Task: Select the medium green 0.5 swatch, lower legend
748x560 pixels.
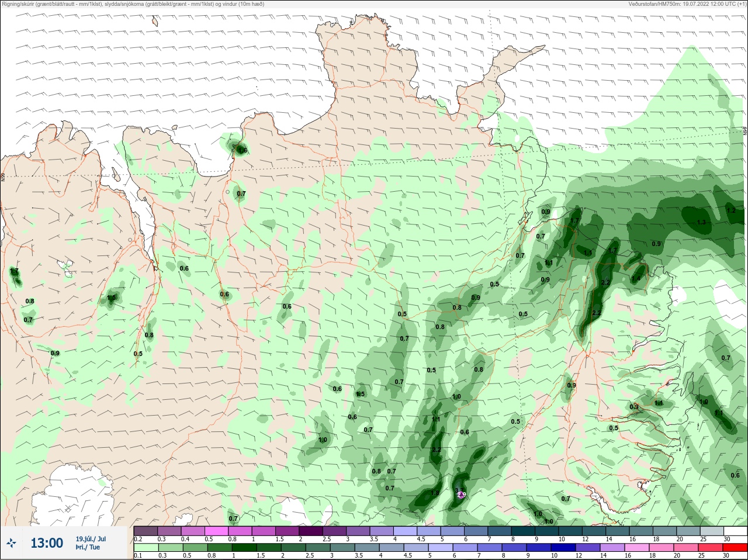Action: [x=195, y=548]
